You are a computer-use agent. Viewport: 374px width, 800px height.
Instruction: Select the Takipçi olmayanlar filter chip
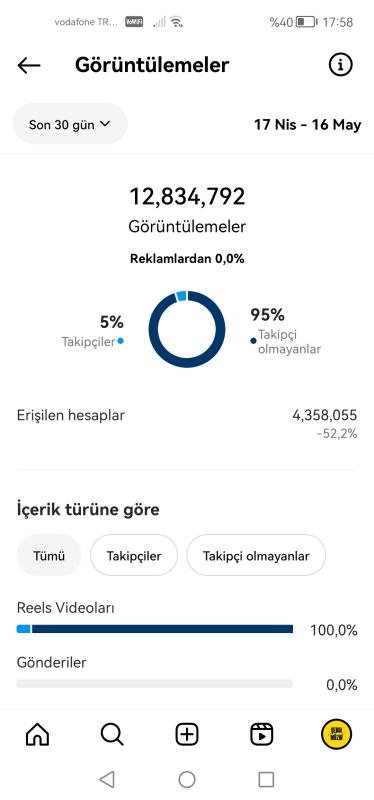(x=256, y=556)
